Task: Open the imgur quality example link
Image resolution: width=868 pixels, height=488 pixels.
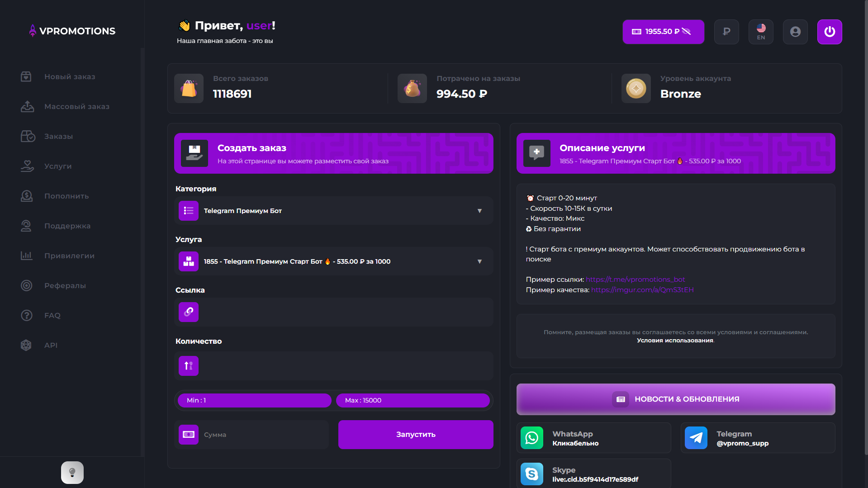Action: [x=642, y=290]
